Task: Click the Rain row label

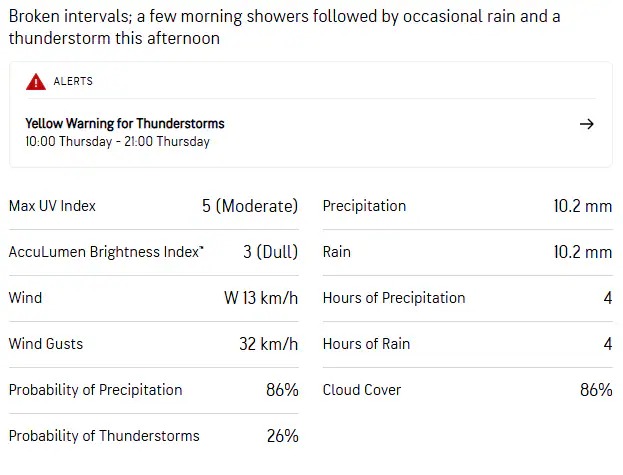Action: click(337, 252)
